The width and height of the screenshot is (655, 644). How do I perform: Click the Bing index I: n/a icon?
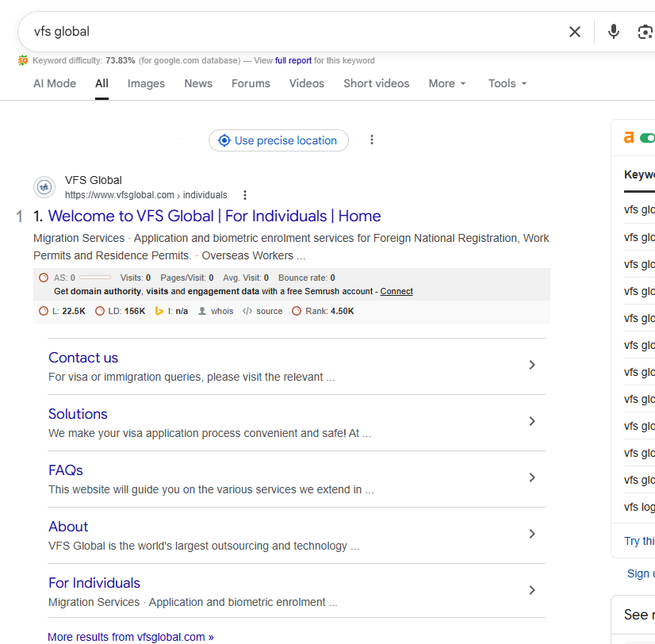(x=159, y=311)
